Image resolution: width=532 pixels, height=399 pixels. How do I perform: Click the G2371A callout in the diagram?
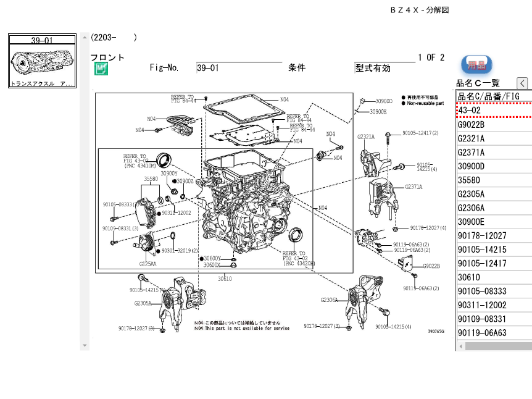tap(414, 187)
